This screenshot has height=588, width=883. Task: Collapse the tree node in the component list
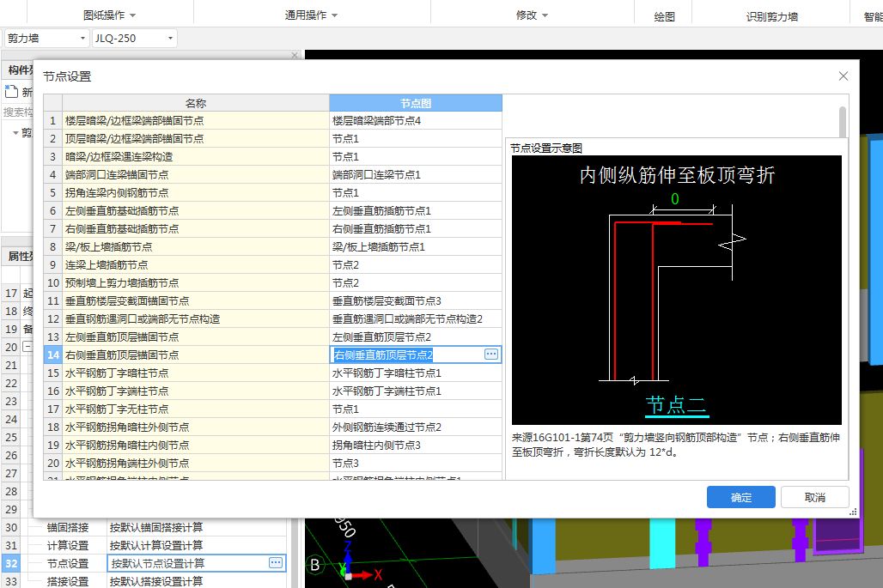coord(15,133)
